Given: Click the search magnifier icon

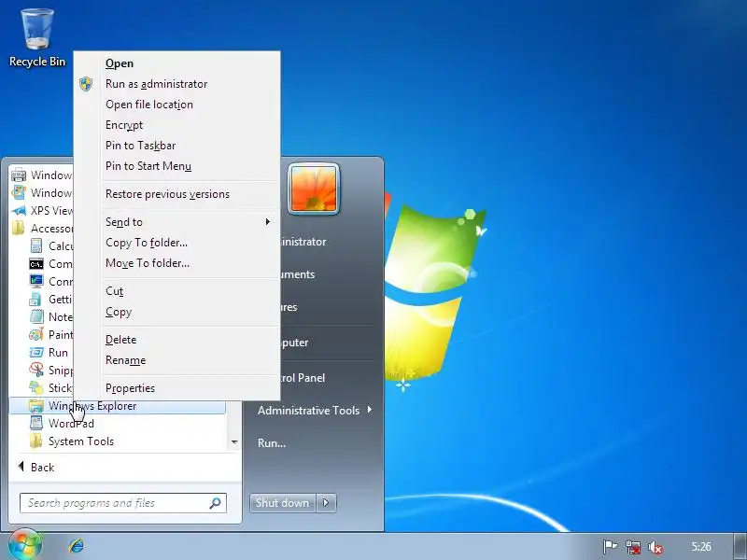Looking at the screenshot, I should click(216, 503).
